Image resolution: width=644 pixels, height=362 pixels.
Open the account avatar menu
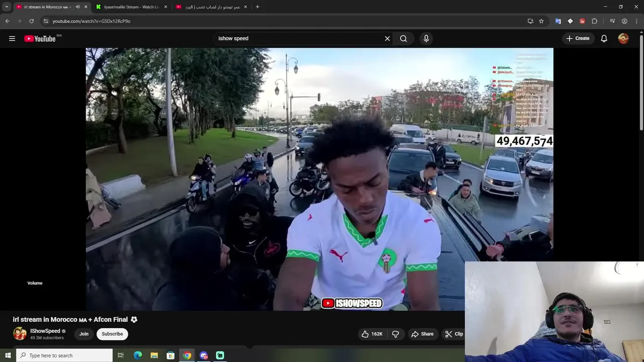pos(623,38)
